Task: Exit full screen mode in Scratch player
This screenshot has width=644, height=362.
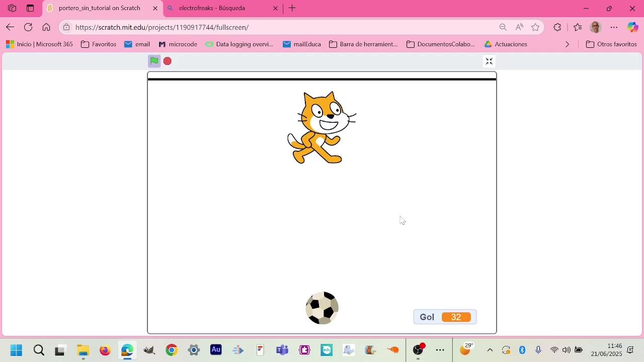Action: (x=489, y=61)
